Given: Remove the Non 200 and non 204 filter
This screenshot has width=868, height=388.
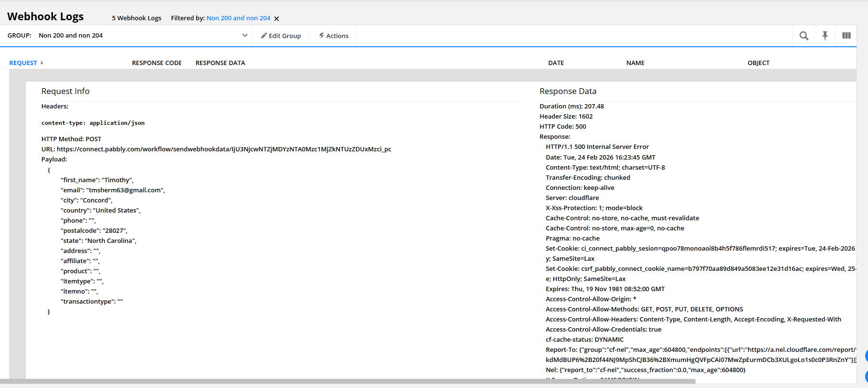Looking at the screenshot, I should point(277,19).
